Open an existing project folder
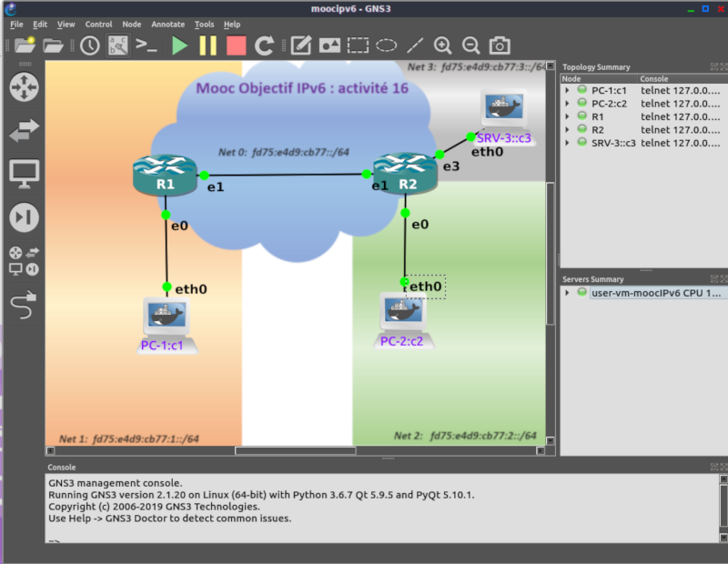 [x=53, y=45]
